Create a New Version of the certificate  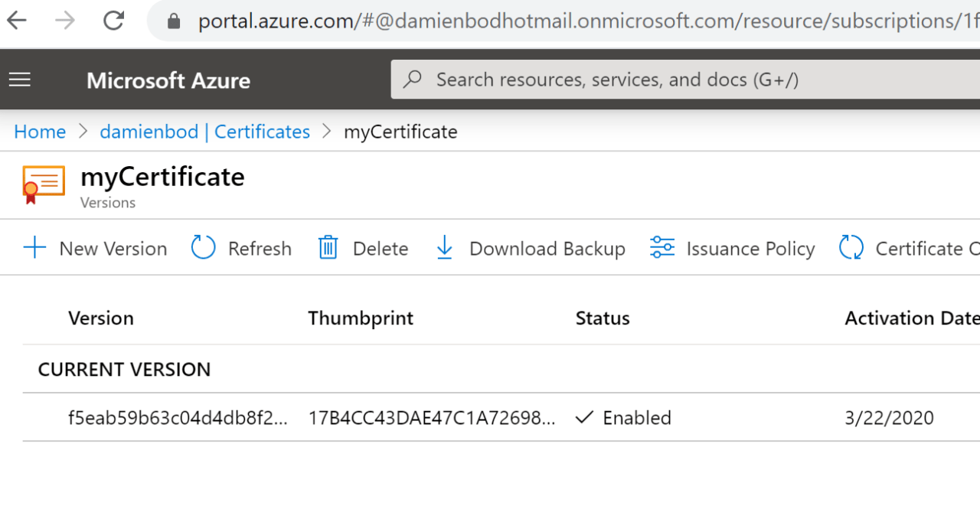point(95,248)
